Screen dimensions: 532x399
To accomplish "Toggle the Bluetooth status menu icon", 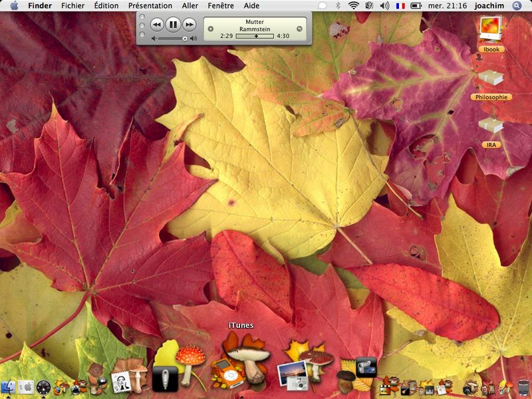I will pos(338,6).
